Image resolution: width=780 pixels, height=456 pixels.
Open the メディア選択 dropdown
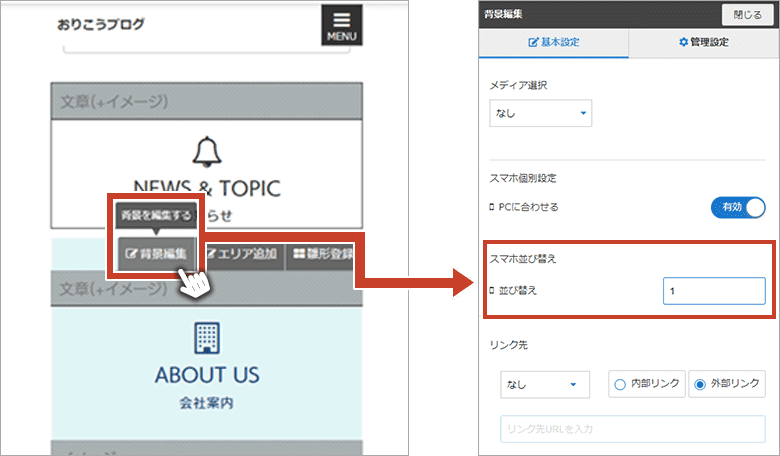(x=540, y=113)
